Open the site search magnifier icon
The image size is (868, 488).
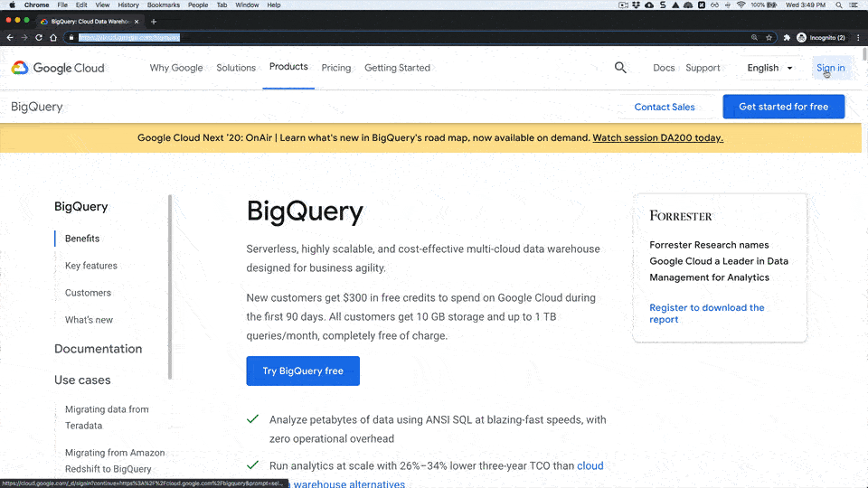pos(620,68)
